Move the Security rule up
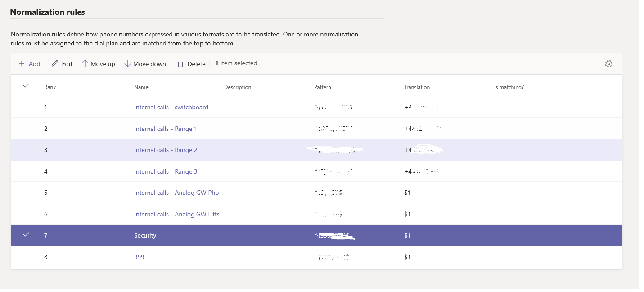 click(x=98, y=63)
